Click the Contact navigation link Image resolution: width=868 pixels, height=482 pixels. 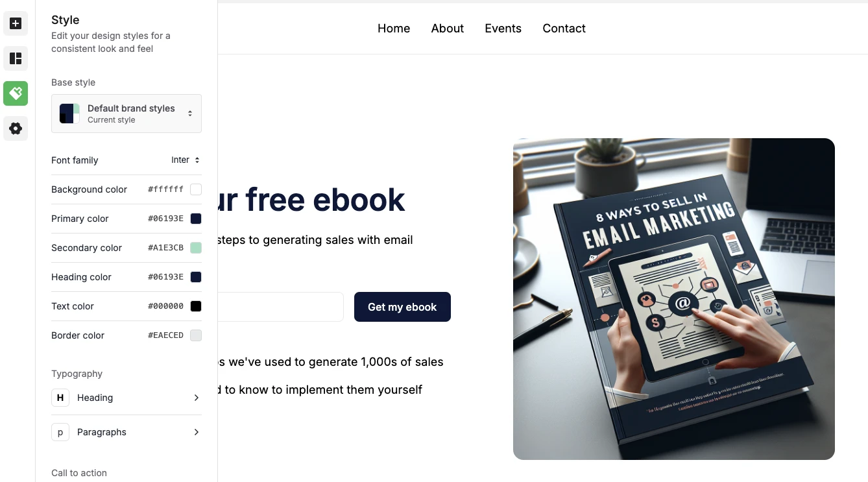point(564,29)
